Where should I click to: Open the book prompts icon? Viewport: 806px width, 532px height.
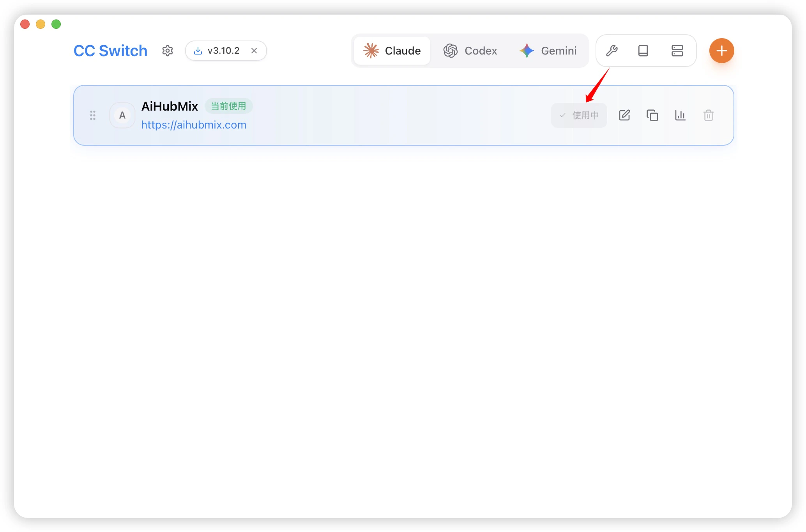coord(643,51)
